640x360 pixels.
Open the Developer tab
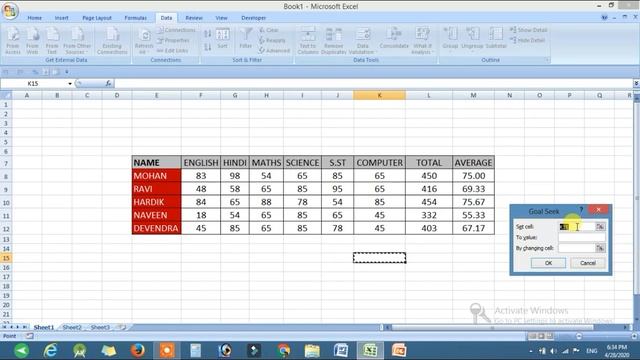point(253,18)
